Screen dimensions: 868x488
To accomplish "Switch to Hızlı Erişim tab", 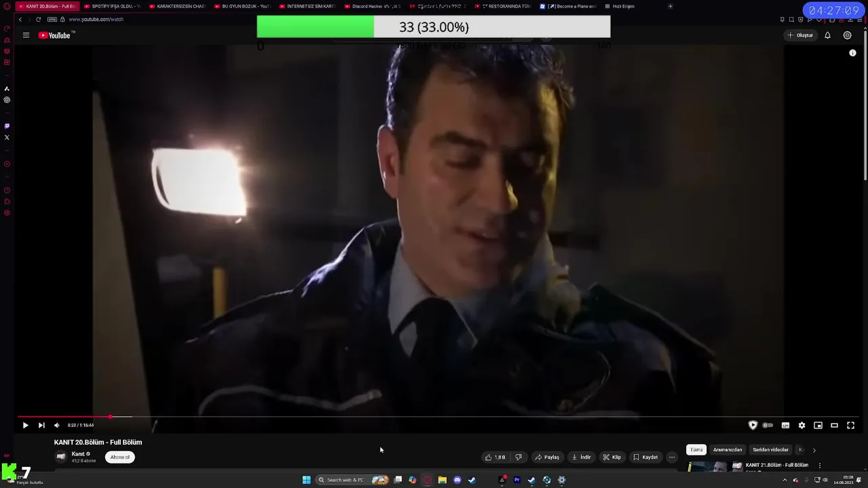I will coord(620,6).
